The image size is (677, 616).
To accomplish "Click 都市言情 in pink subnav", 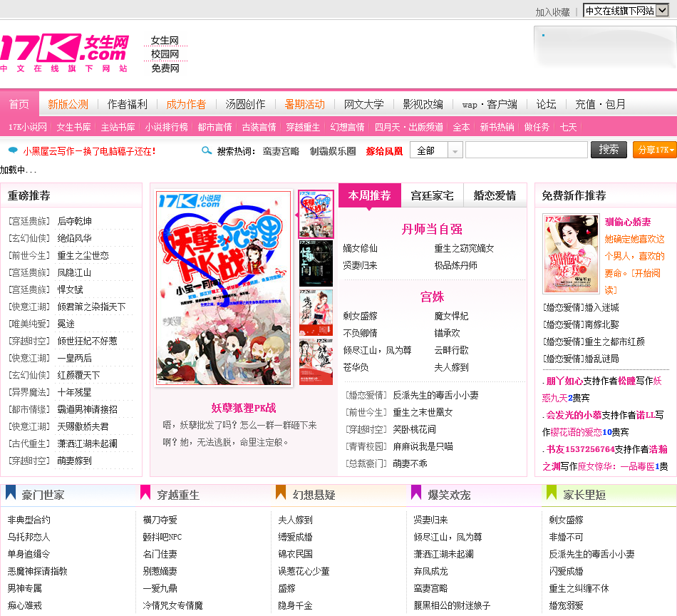I will [215, 127].
